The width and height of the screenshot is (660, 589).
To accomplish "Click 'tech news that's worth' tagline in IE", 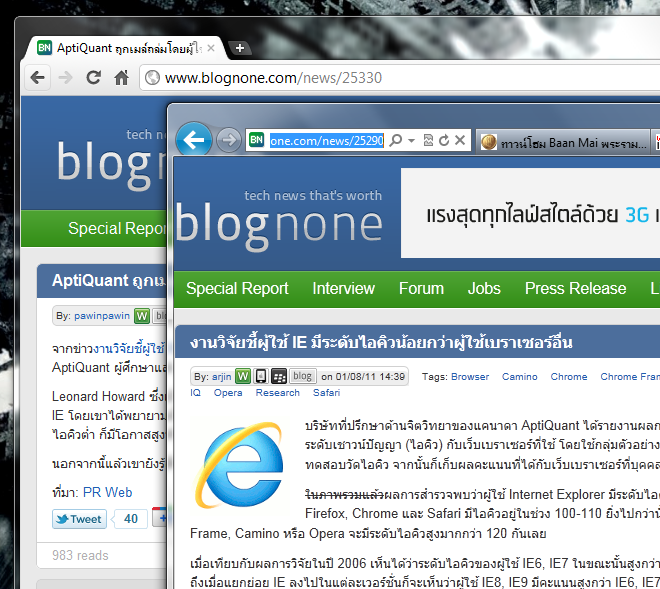I will [313, 195].
